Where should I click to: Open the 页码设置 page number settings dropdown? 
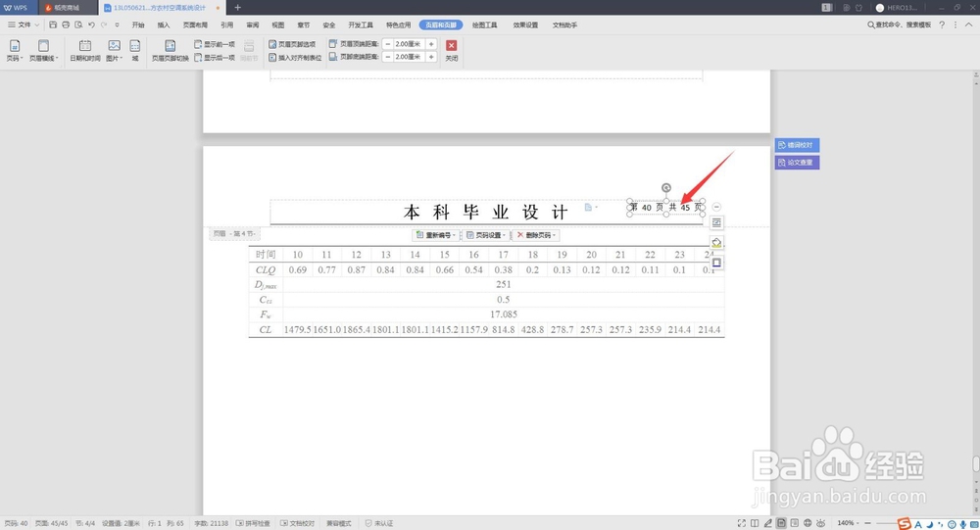486,235
